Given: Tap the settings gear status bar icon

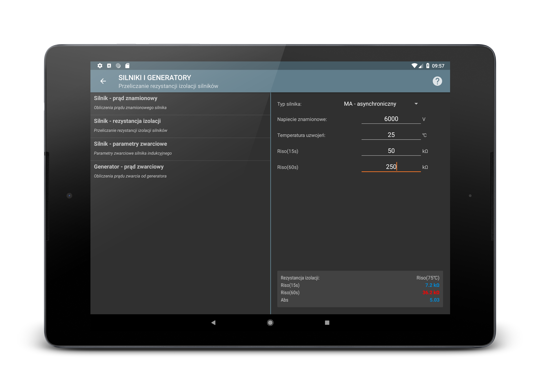Looking at the screenshot, I should point(100,66).
